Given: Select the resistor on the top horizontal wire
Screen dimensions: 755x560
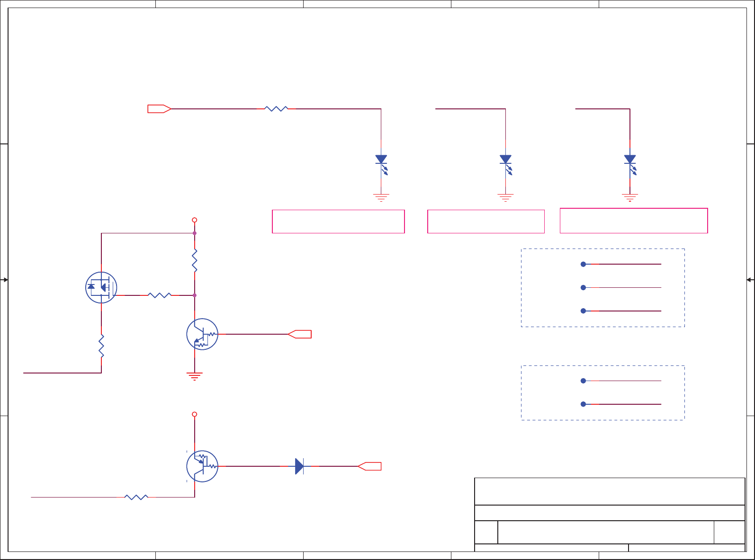Looking at the screenshot, I should coord(277,109).
